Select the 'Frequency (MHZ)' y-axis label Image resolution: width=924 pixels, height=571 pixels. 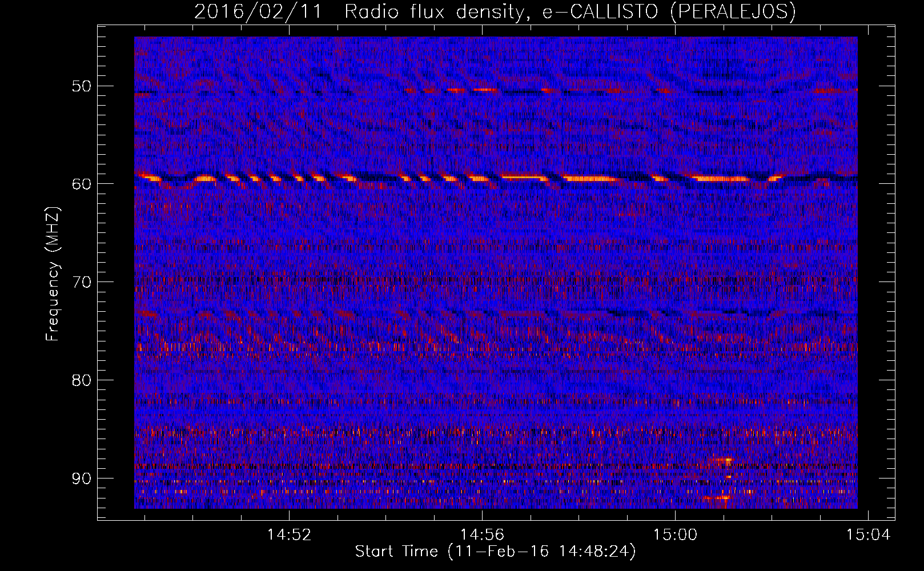point(53,274)
